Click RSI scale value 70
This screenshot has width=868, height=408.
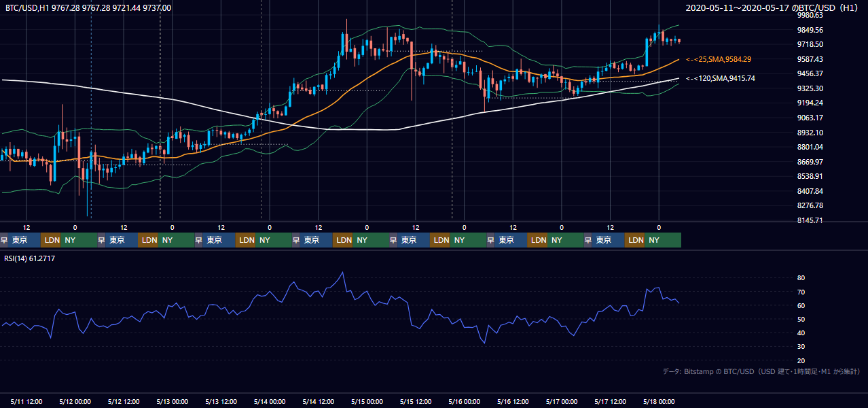(x=801, y=292)
